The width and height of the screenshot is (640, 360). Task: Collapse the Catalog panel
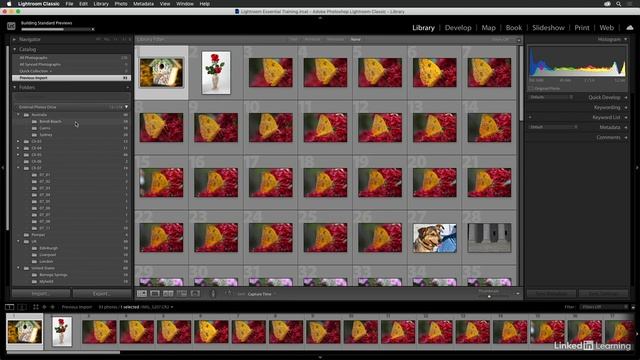pyautogui.click(x=14, y=49)
